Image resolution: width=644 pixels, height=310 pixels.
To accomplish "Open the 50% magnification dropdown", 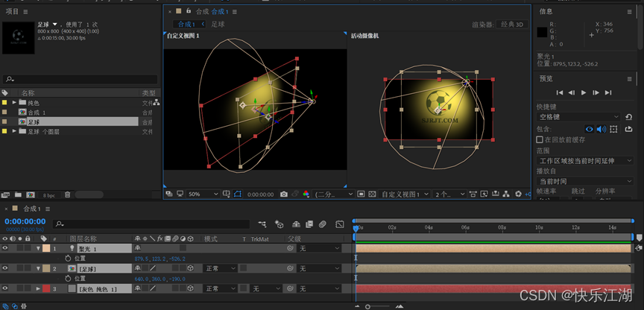I will (x=203, y=194).
